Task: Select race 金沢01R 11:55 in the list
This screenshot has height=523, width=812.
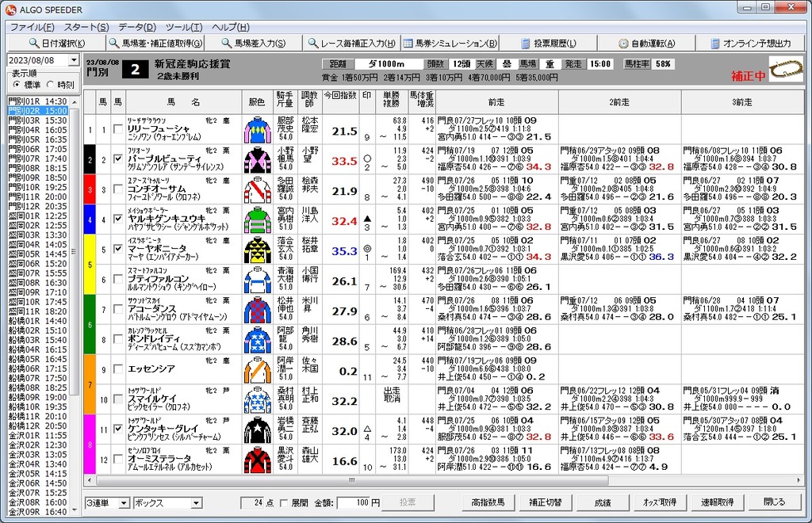Action: click(x=38, y=436)
